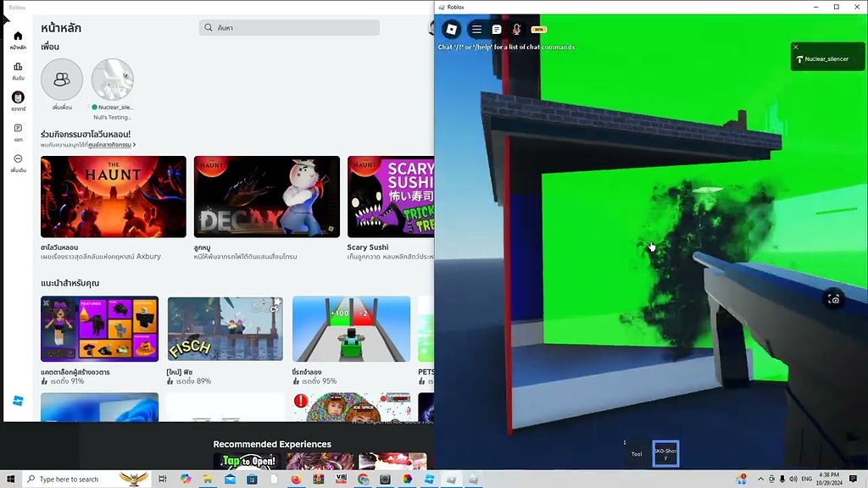Click the in-game screenshot camera icon

[x=834, y=299]
